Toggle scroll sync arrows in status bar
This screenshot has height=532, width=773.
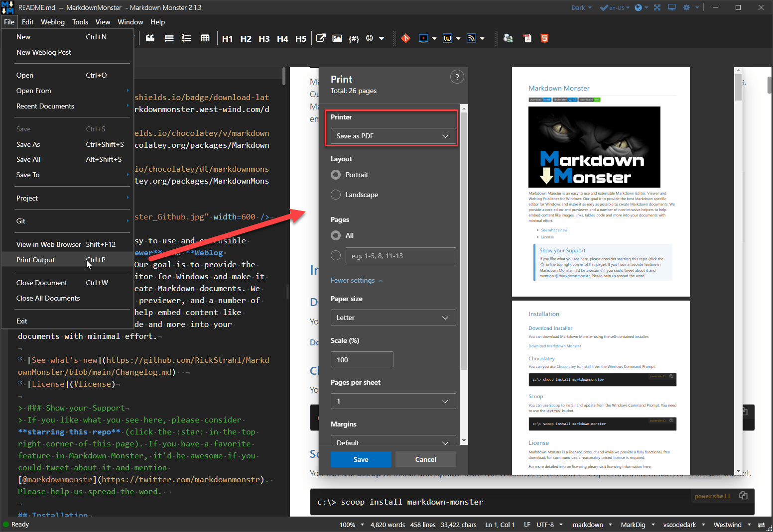[761, 525]
